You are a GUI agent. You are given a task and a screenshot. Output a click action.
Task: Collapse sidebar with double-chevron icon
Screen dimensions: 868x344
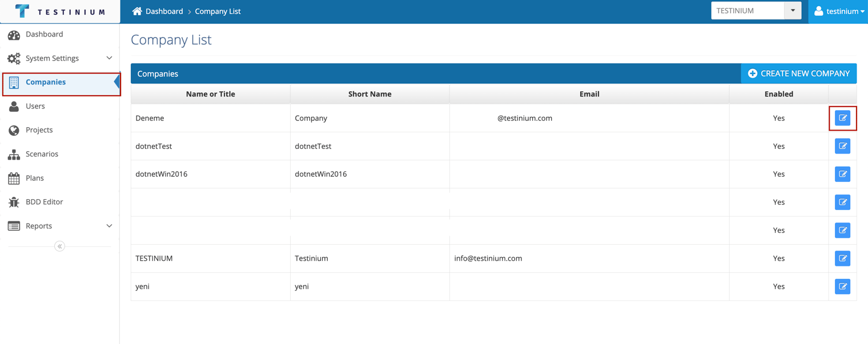coord(59,246)
